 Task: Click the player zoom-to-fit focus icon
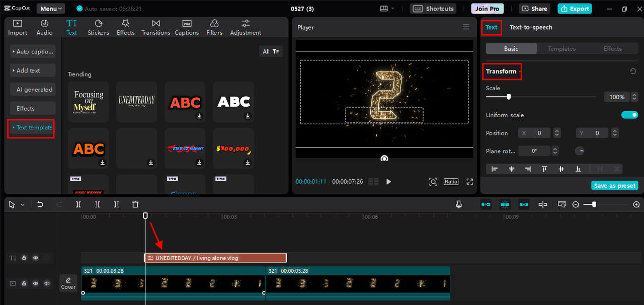[x=433, y=182]
